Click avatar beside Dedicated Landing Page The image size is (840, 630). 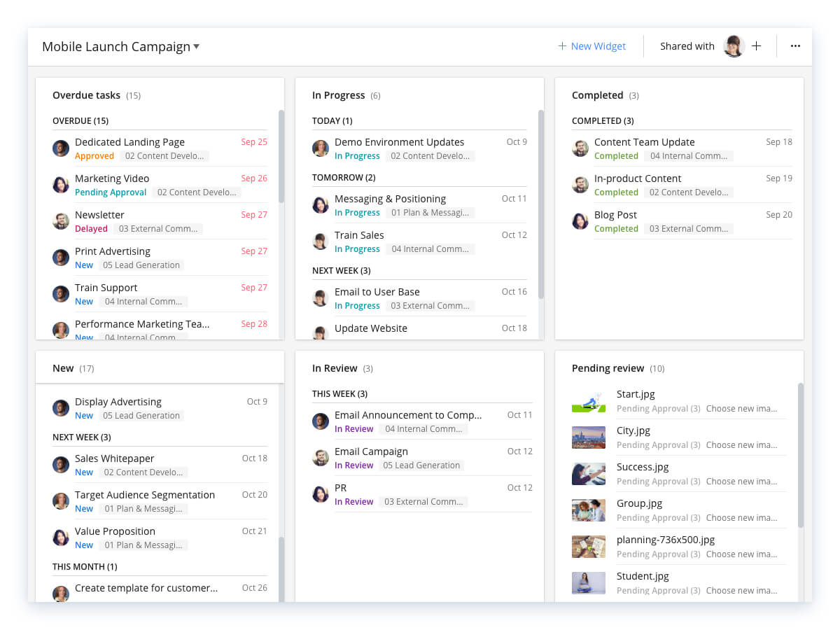(x=61, y=148)
